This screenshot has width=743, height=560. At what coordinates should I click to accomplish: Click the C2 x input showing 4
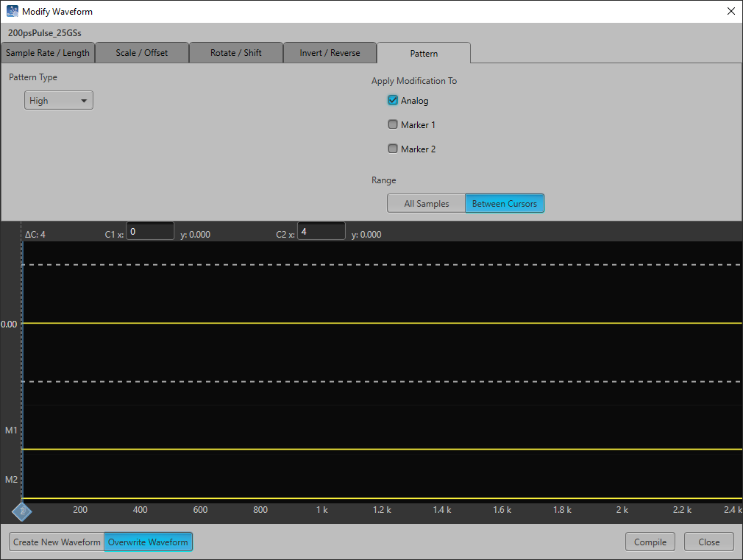[321, 230]
